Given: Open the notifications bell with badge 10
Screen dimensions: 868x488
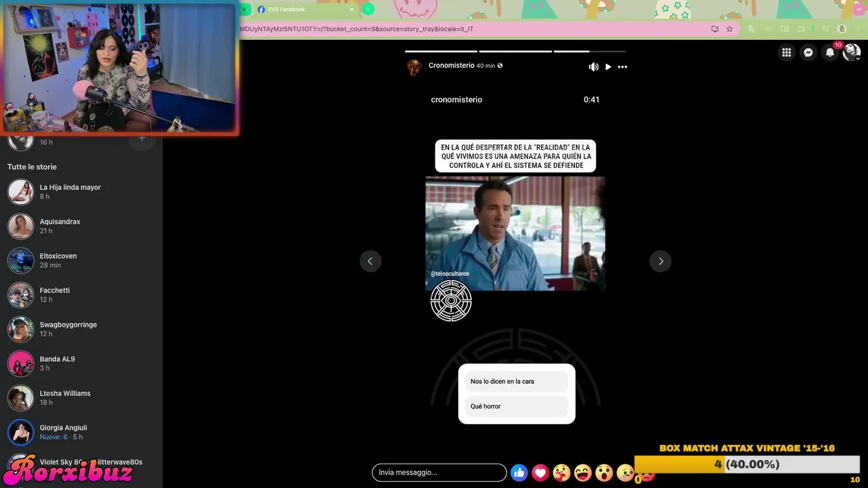Looking at the screenshot, I should pos(830,52).
